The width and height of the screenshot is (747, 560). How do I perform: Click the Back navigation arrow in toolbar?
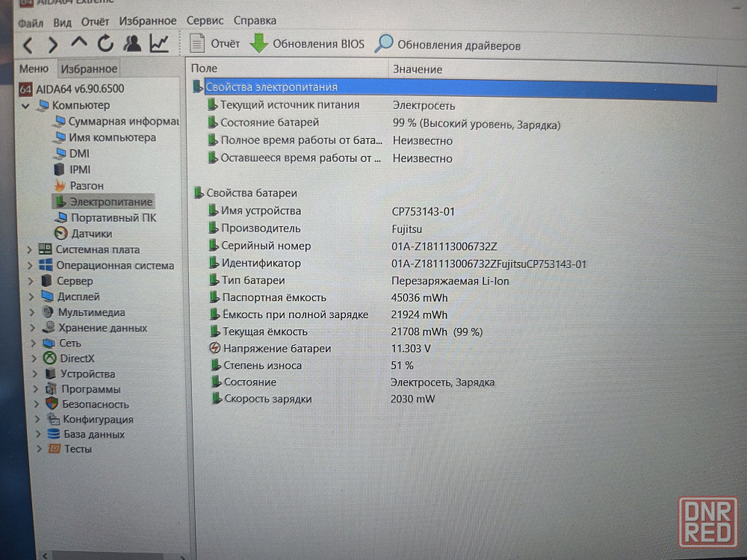pos(28,46)
